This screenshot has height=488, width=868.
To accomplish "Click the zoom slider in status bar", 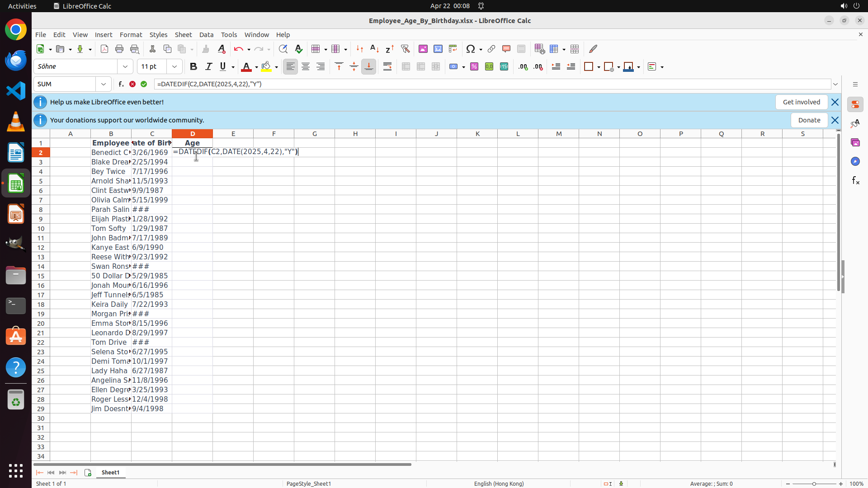I will click(x=814, y=484).
